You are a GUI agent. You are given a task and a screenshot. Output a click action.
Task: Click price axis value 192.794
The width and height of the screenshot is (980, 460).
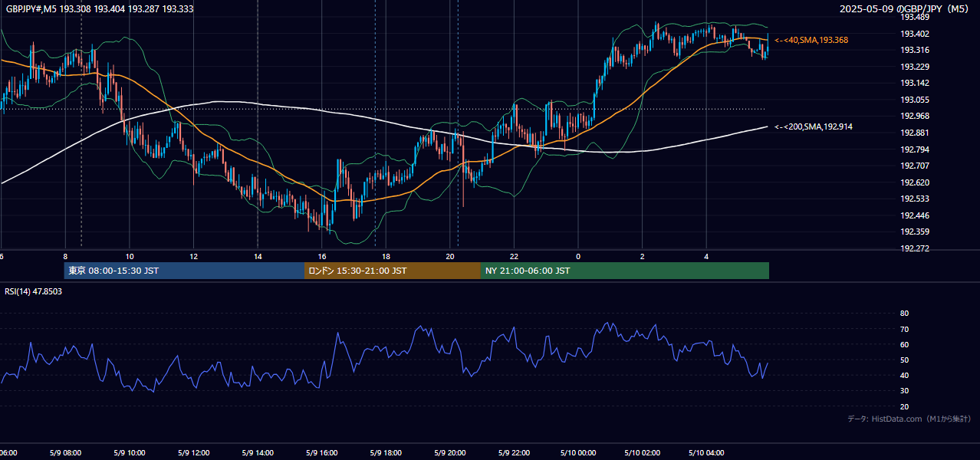click(915, 149)
